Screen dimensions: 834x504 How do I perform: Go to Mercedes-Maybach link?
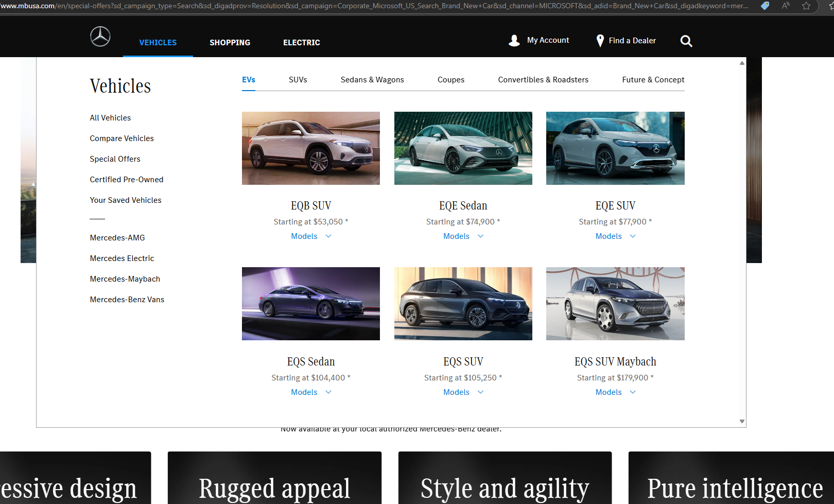click(x=125, y=279)
